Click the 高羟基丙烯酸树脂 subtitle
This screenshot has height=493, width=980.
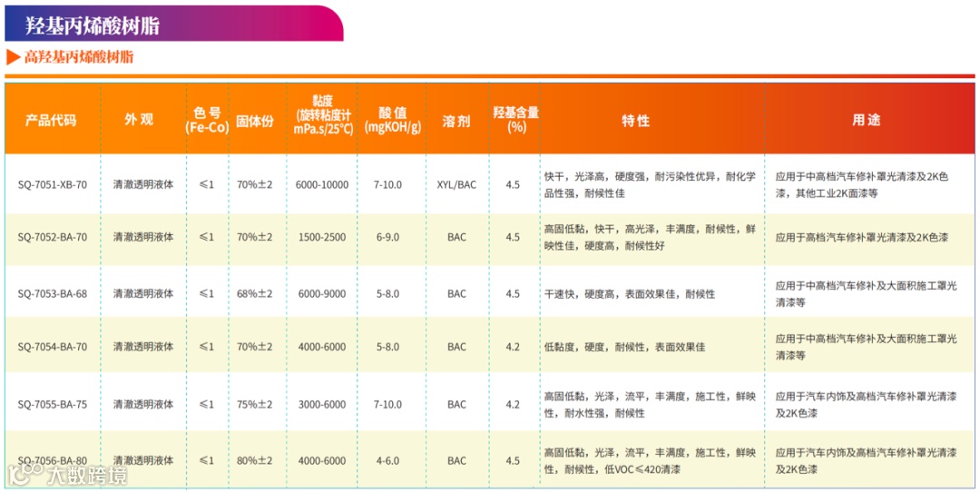(79, 57)
